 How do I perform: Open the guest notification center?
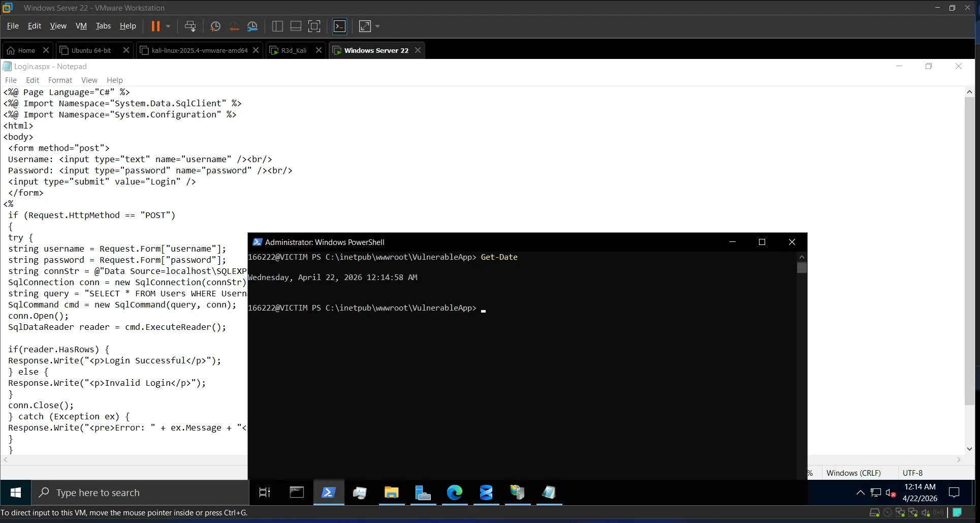(954, 493)
